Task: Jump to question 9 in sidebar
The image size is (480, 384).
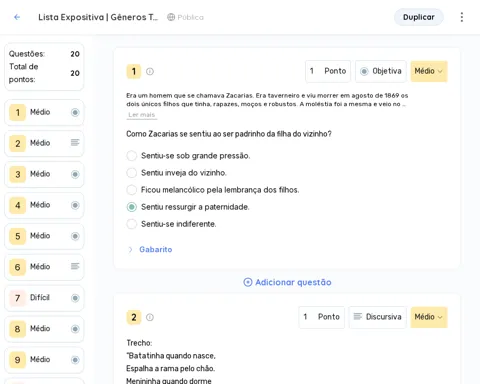Action: pyautogui.click(x=44, y=360)
